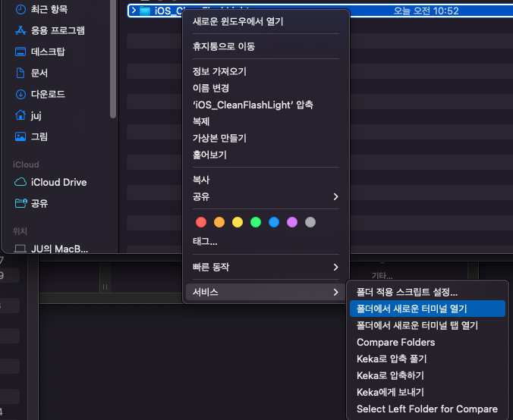The height and width of the screenshot is (420, 513).
Task: Choose Select Left Folder for Compare
Action: point(427,409)
